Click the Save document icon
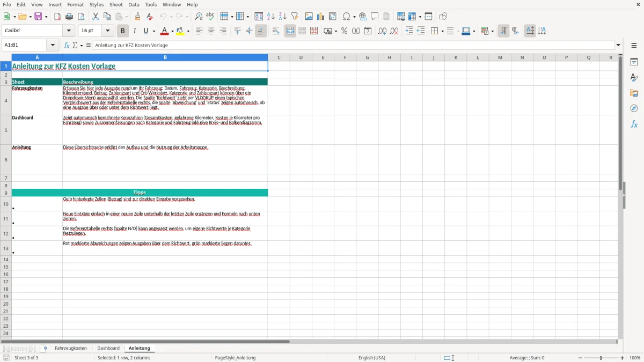This screenshot has height=362, width=644. tap(39, 17)
